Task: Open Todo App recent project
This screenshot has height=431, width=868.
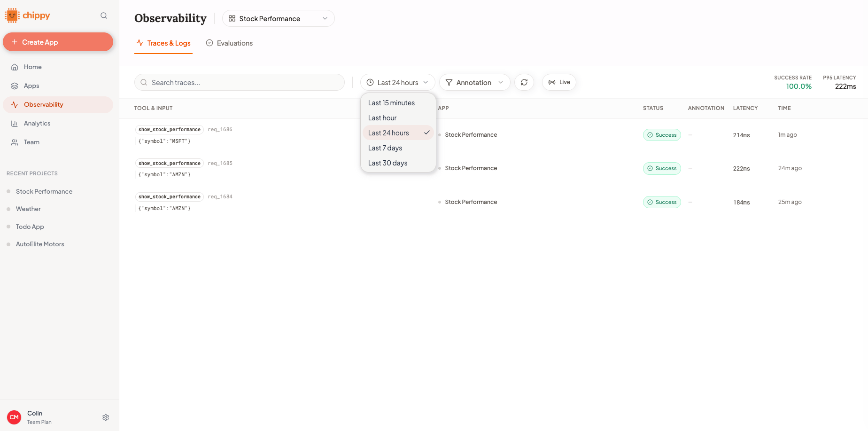Action: [30, 227]
